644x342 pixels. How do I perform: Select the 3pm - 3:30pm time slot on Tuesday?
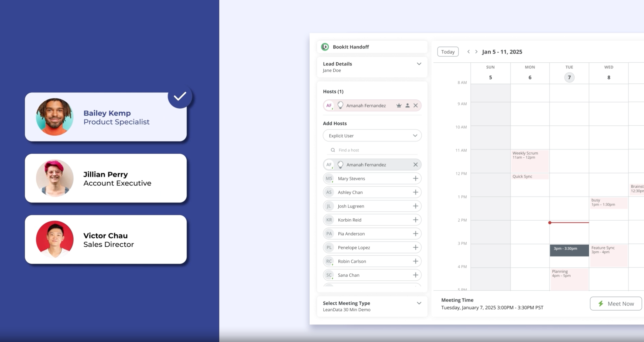click(x=569, y=250)
